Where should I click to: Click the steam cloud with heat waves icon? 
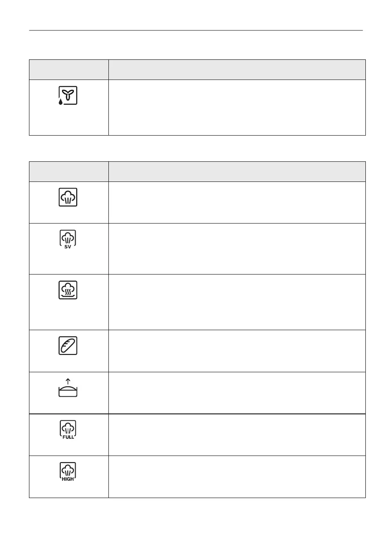coord(68,291)
